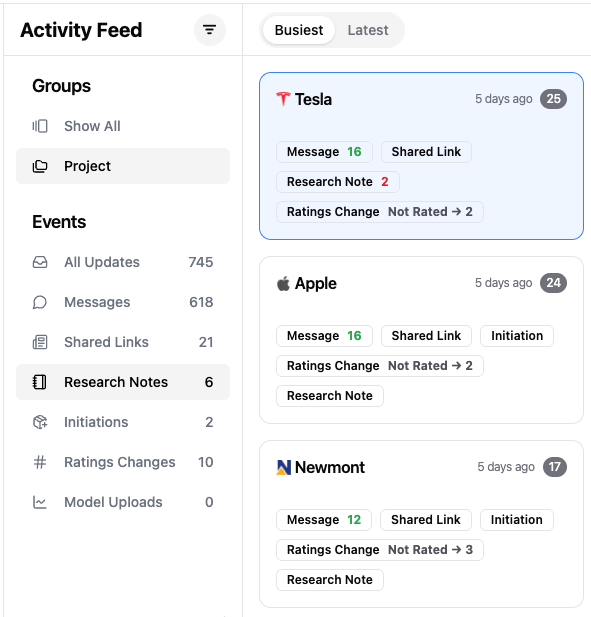Switch to the Latest tab
The image size is (591, 617).
[x=368, y=30]
